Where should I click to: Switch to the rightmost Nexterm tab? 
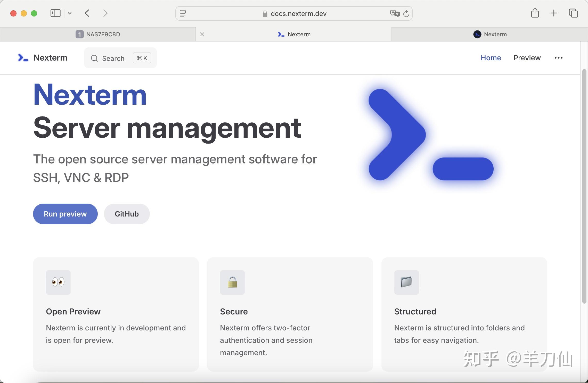(x=490, y=34)
